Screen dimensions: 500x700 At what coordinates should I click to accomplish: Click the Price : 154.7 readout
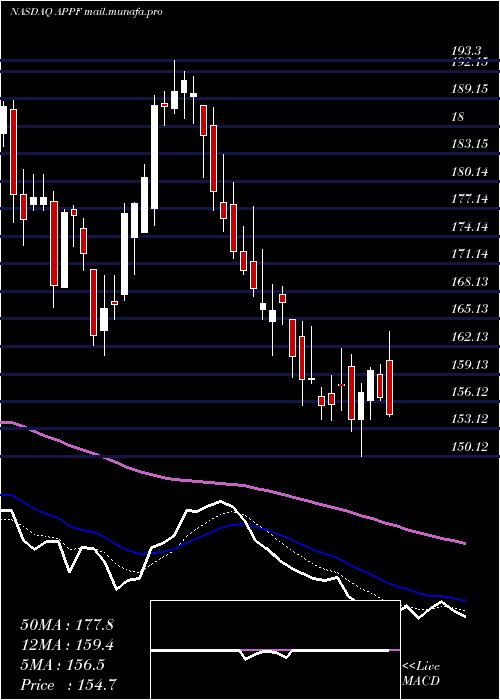(x=70, y=685)
